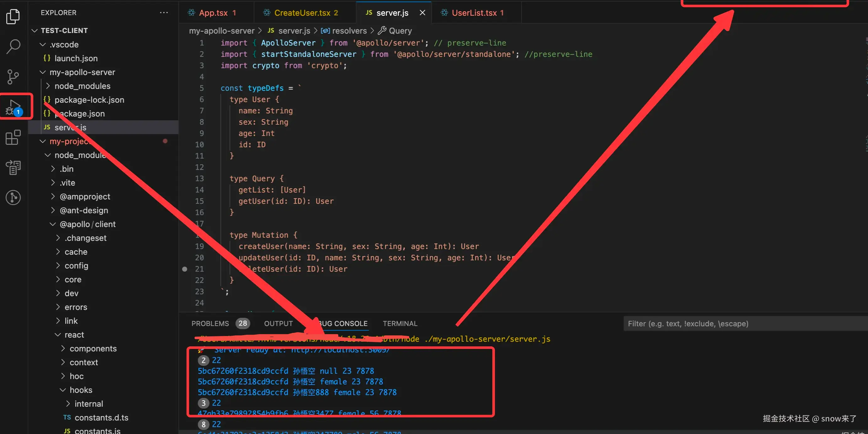Open the Explorer files icon
The height and width of the screenshot is (434, 868).
(x=13, y=17)
